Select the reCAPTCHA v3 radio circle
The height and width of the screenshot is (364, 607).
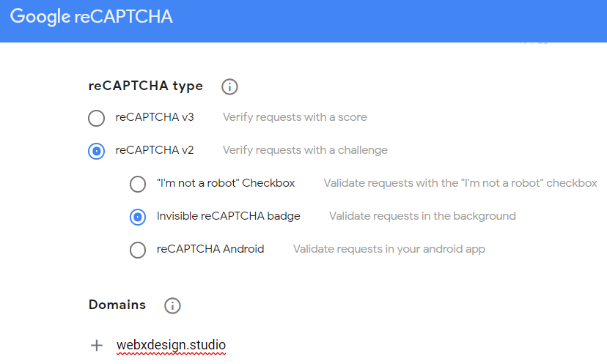click(96, 118)
